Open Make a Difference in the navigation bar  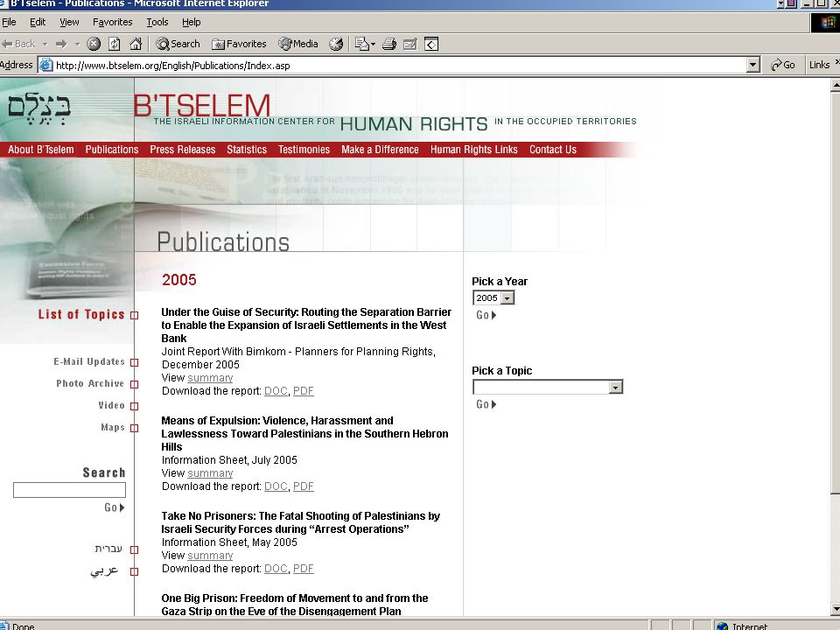(381, 150)
